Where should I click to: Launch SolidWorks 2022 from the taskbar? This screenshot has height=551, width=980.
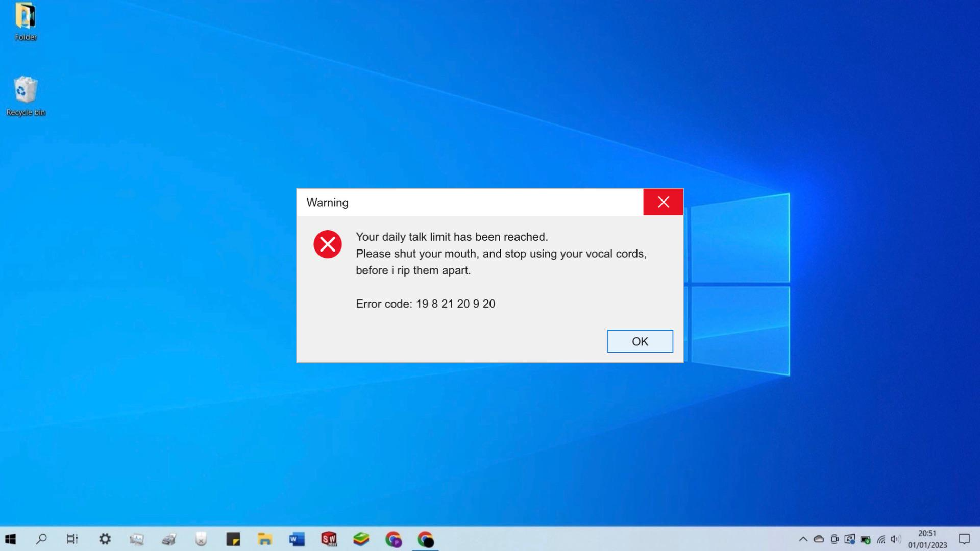tap(329, 539)
